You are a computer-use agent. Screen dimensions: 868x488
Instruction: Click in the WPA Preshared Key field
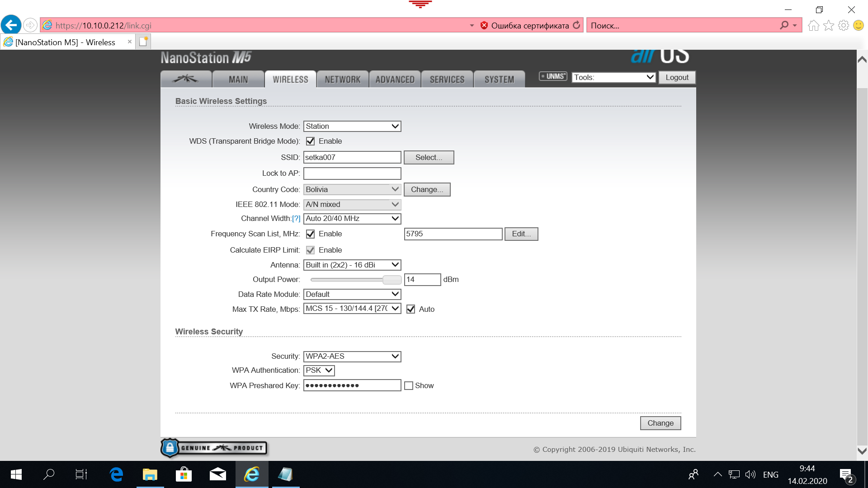pos(352,386)
